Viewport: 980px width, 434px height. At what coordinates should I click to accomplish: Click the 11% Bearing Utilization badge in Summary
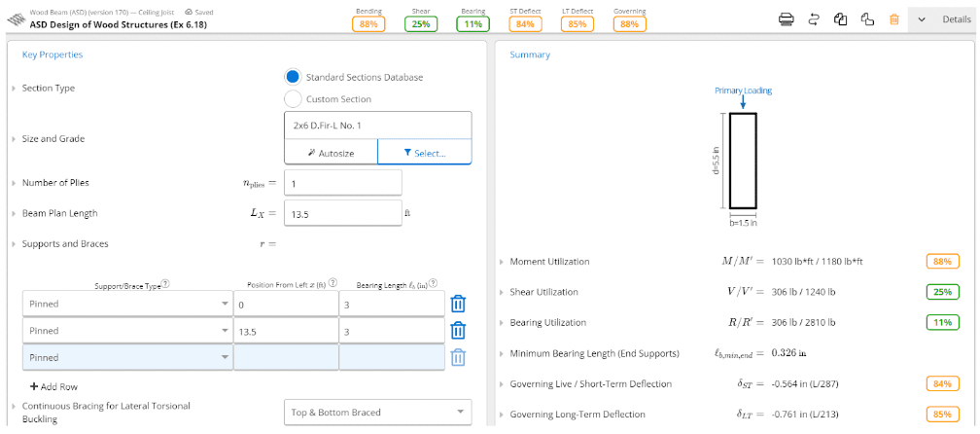942,323
